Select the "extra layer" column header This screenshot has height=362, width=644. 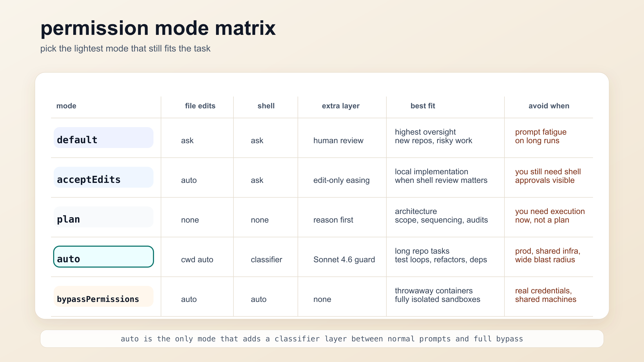coord(341,106)
